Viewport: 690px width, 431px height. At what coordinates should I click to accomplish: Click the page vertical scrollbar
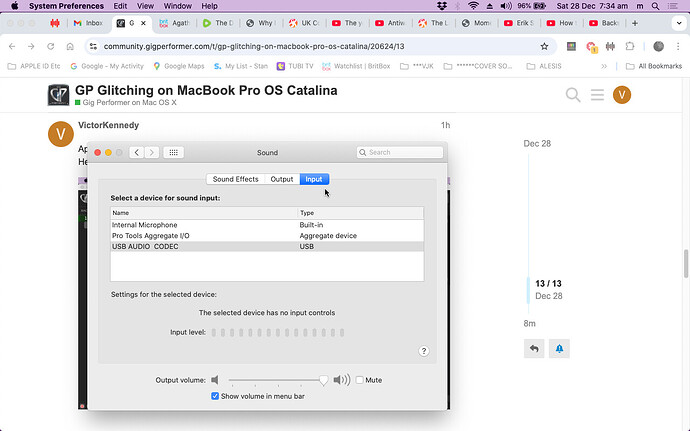point(686,264)
